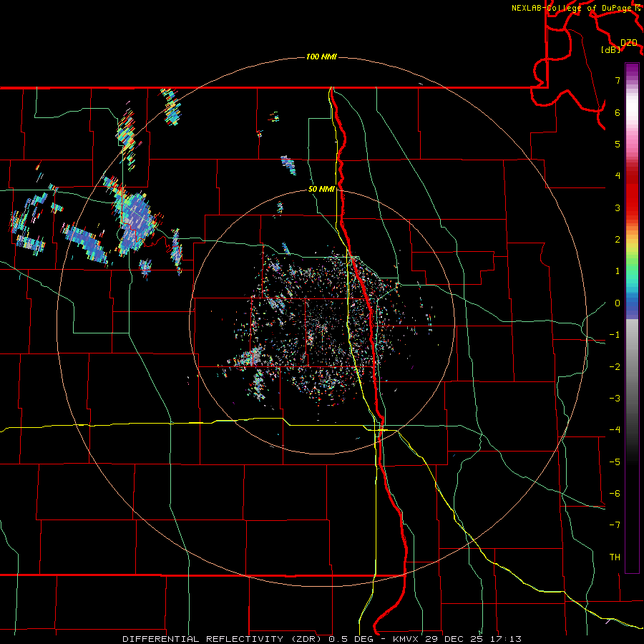
Task: Click the -2 dB value on color scale
Action: (x=615, y=367)
